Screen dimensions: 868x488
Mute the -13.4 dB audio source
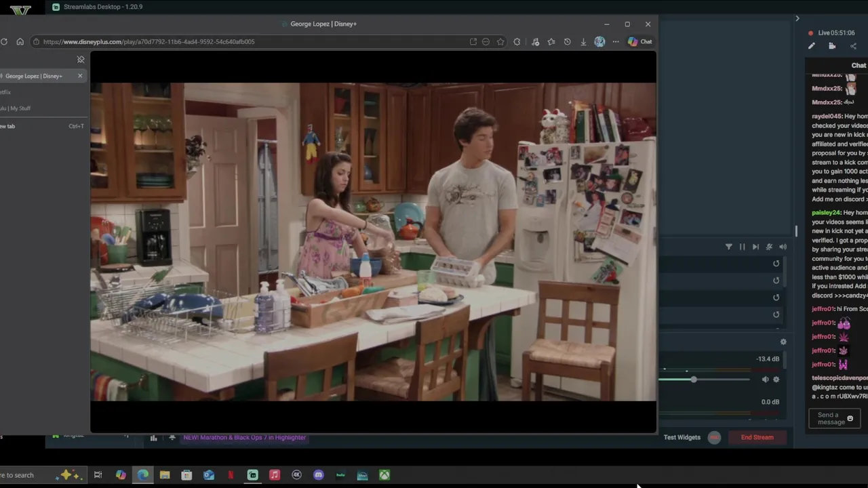pos(766,380)
